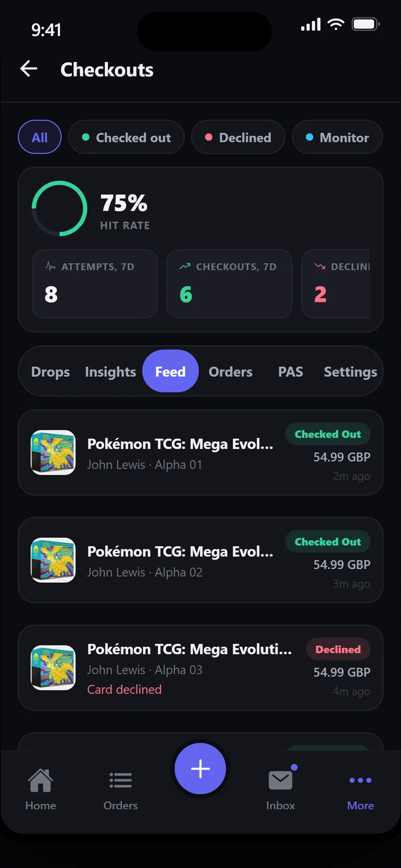Image resolution: width=401 pixels, height=868 pixels.
Task: Open the Alpha 02 checked out entry
Action: [x=200, y=560]
